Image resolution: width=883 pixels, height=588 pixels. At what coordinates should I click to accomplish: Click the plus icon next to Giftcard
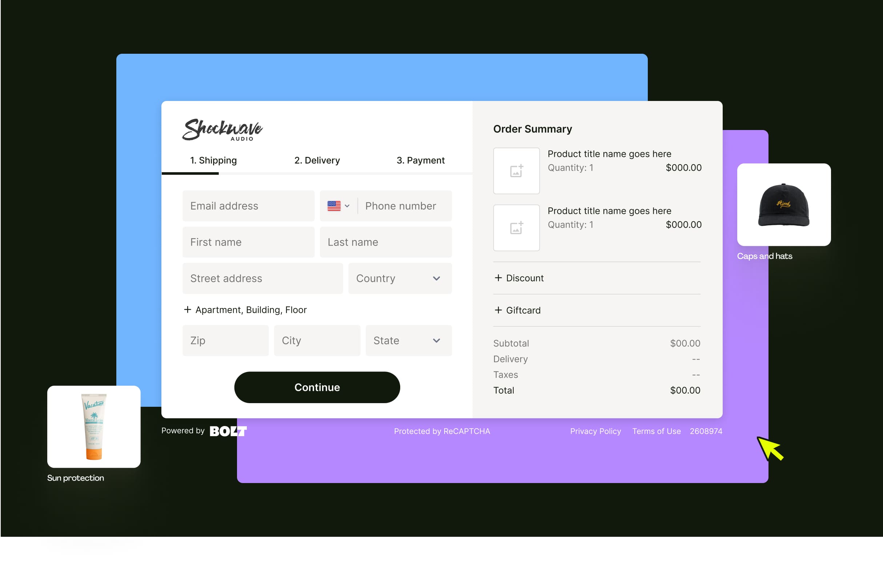coord(498,311)
